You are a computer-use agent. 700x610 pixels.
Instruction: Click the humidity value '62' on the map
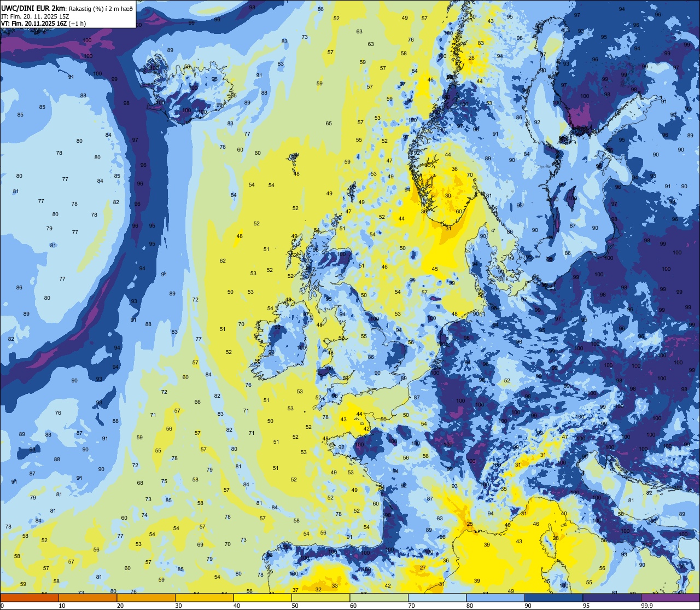pos(223,260)
